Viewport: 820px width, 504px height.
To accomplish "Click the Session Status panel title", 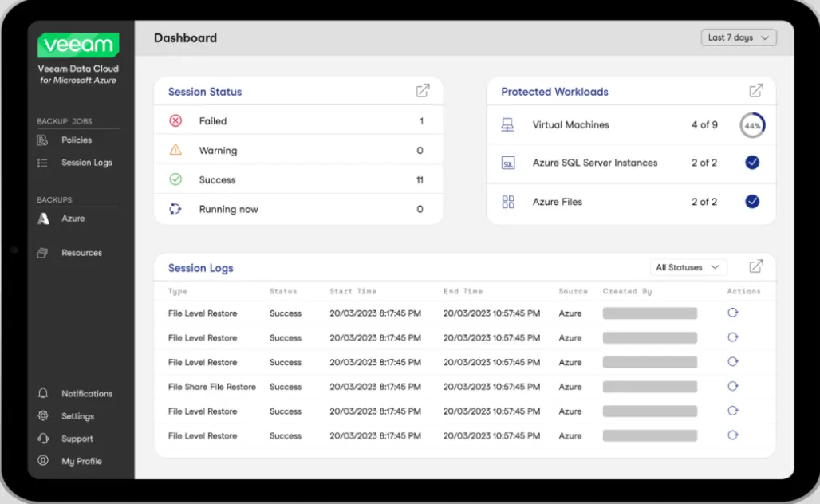I will pos(205,92).
